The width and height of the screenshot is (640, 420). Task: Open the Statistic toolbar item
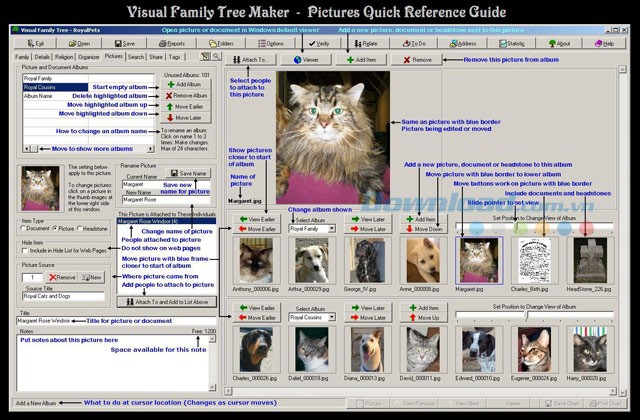tap(511, 43)
